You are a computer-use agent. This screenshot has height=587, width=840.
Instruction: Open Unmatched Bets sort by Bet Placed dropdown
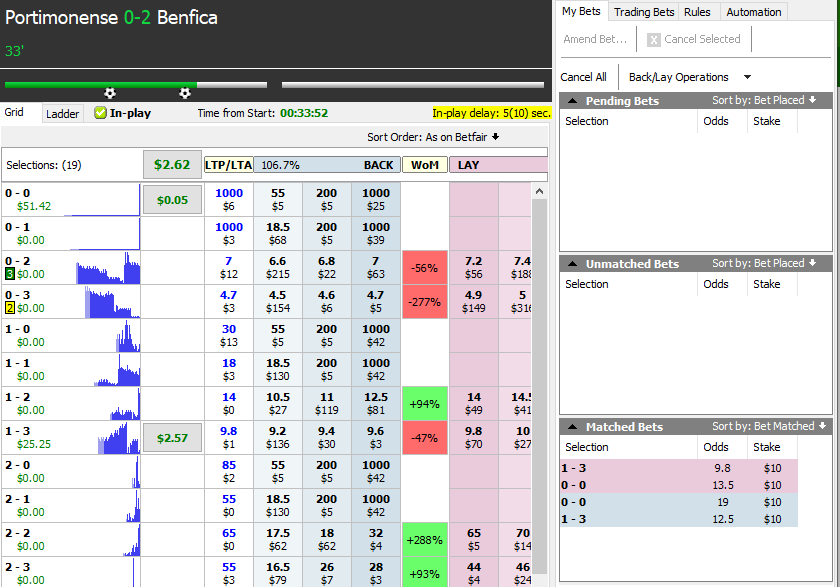pos(764,263)
